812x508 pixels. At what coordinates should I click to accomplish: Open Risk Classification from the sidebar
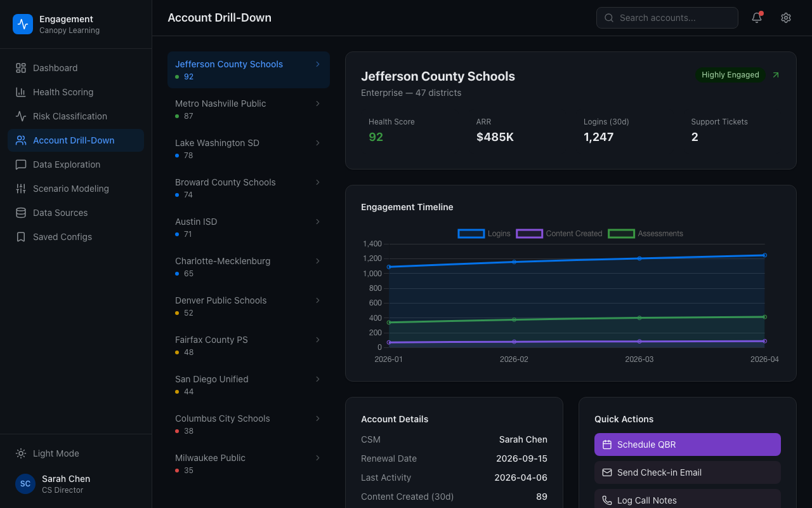point(20,116)
